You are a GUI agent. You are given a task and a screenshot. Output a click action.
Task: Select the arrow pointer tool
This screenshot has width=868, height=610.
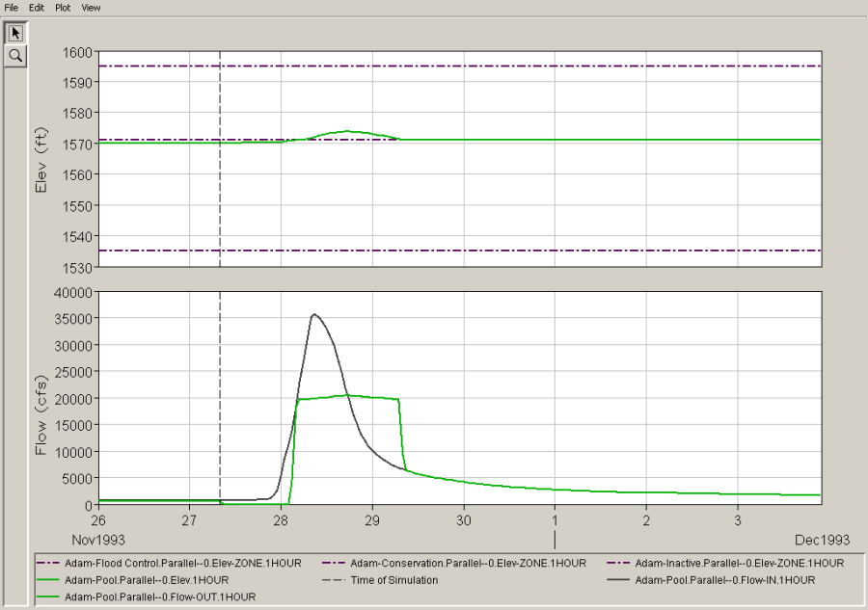(x=15, y=33)
